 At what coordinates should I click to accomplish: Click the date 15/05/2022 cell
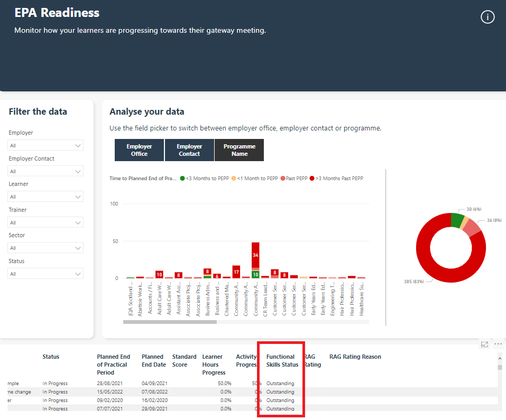point(110,391)
